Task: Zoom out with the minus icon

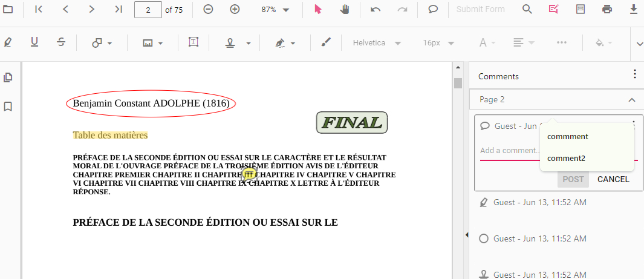Action: [x=208, y=10]
